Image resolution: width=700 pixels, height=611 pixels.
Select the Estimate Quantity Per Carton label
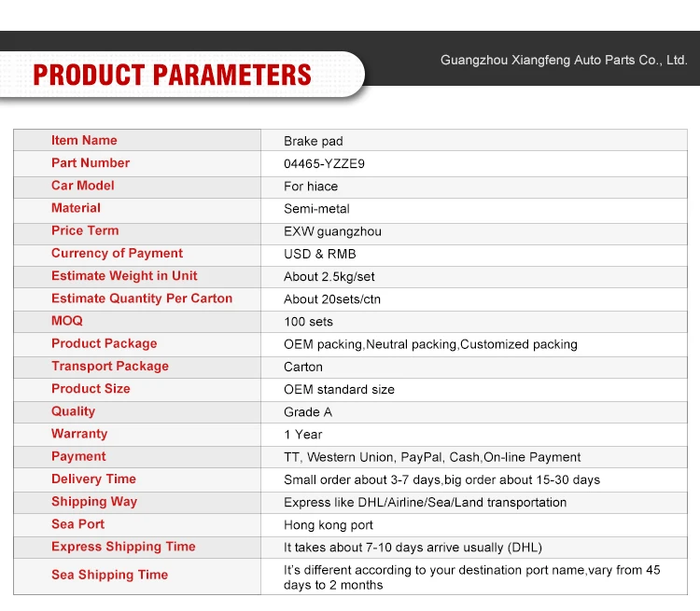(x=142, y=299)
